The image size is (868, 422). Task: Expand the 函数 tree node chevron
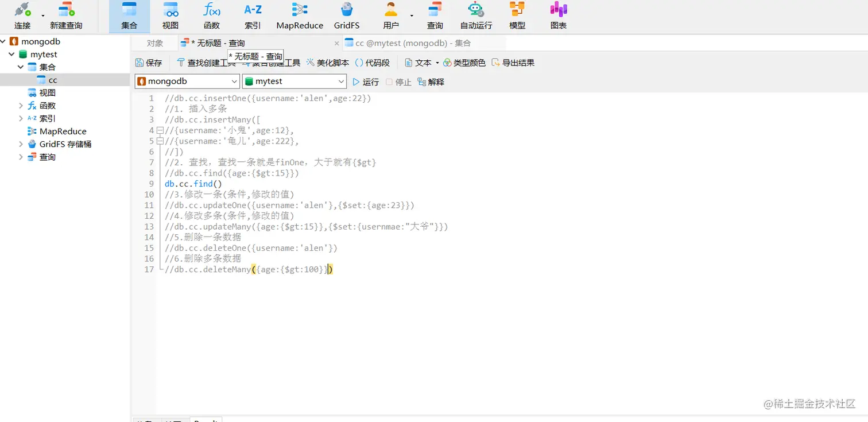(21, 105)
